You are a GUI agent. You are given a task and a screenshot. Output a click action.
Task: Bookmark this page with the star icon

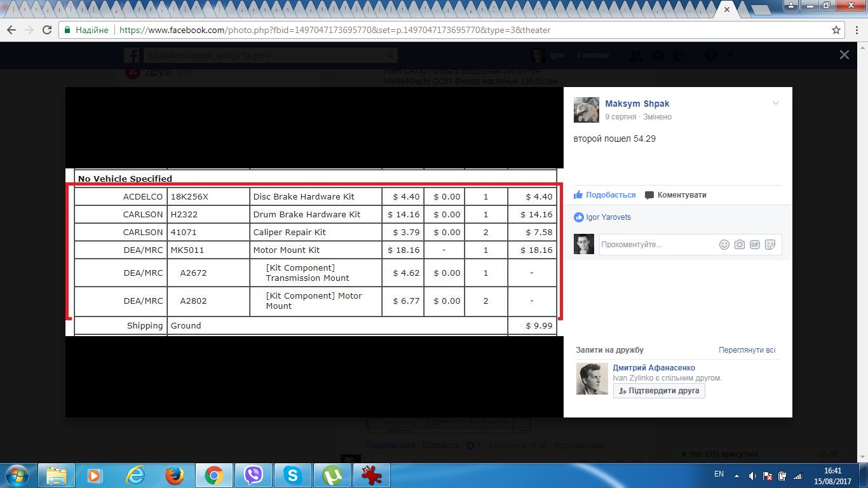click(836, 30)
